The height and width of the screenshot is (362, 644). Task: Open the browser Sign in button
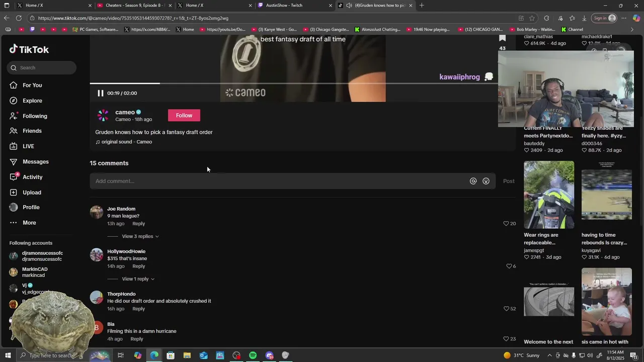tap(605, 18)
